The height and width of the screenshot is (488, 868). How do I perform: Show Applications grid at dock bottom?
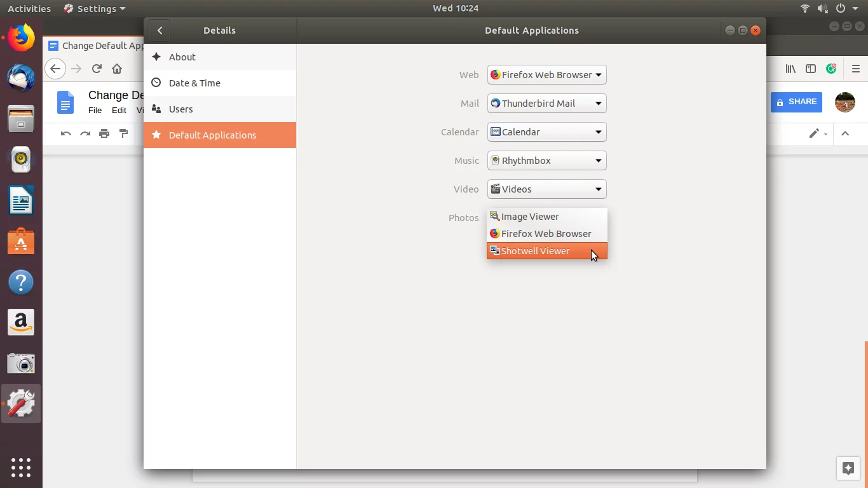pyautogui.click(x=21, y=467)
